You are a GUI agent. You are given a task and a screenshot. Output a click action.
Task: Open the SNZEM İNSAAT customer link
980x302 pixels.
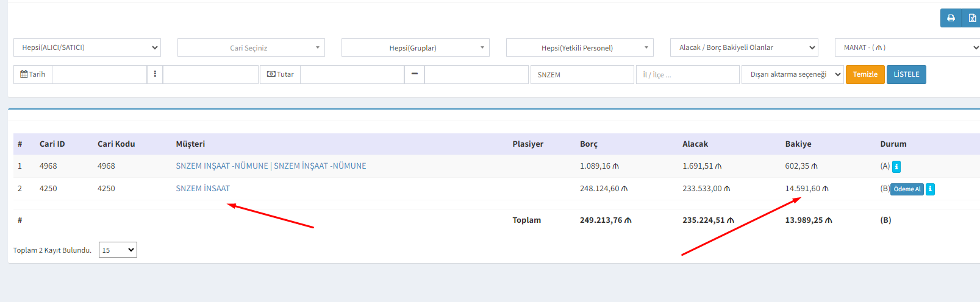[202, 189]
